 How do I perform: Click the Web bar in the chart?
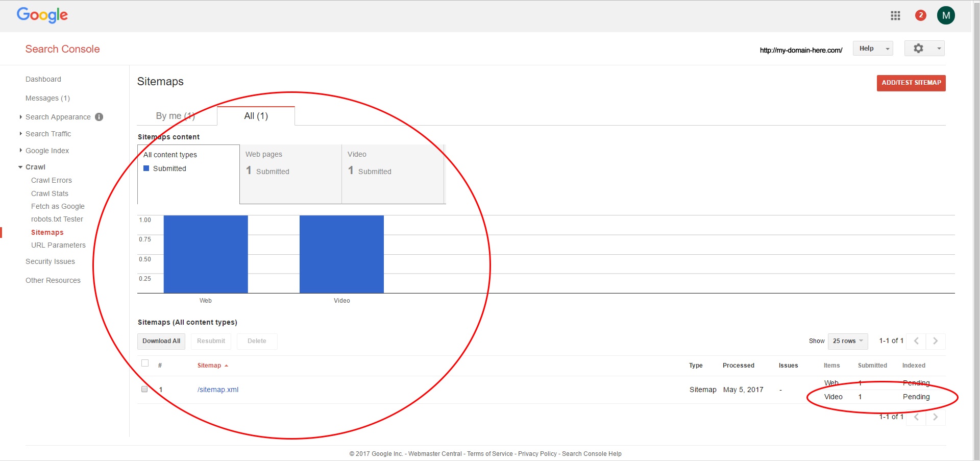coord(206,254)
